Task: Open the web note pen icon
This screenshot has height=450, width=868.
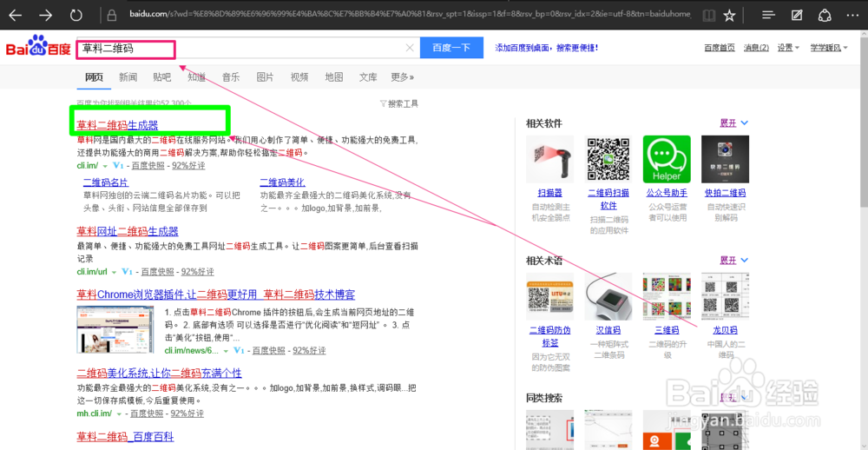Action: 797,15
